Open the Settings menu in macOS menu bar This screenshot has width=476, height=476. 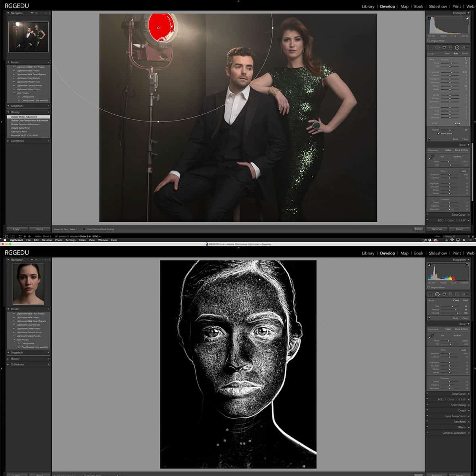click(x=71, y=240)
